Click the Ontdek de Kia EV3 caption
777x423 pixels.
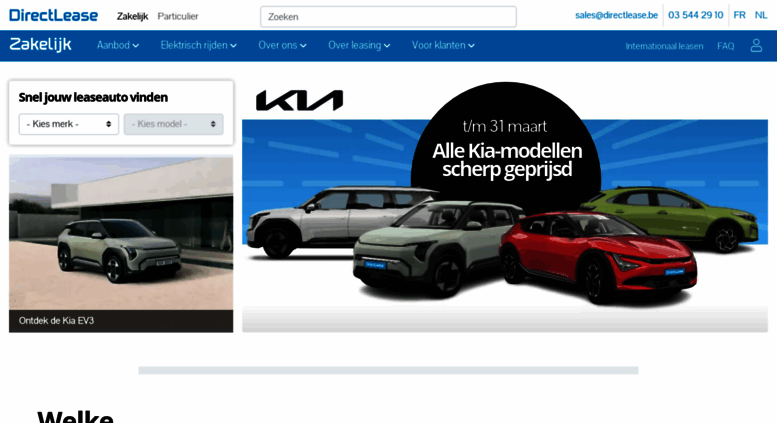coord(56,320)
